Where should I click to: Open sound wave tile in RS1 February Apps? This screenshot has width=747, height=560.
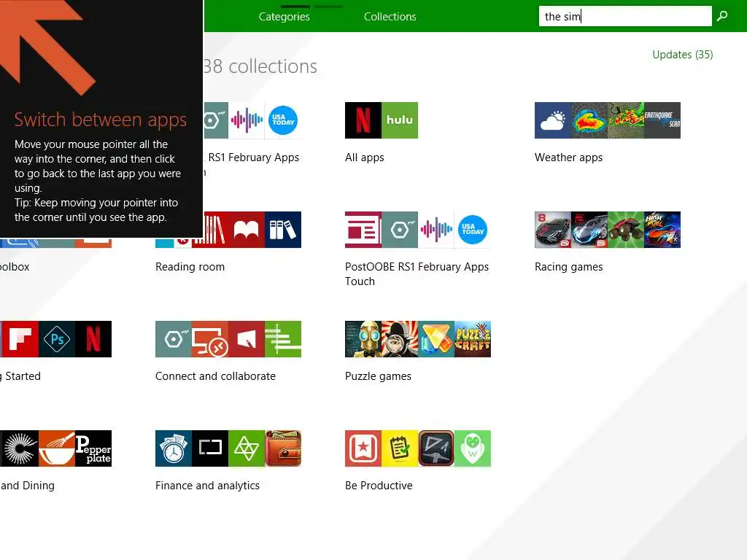247,120
